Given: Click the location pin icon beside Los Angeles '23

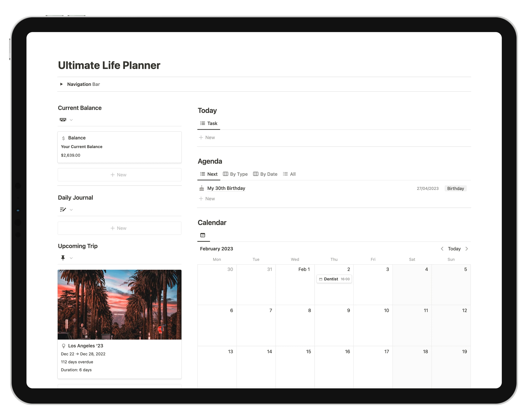Looking at the screenshot, I should (64, 346).
